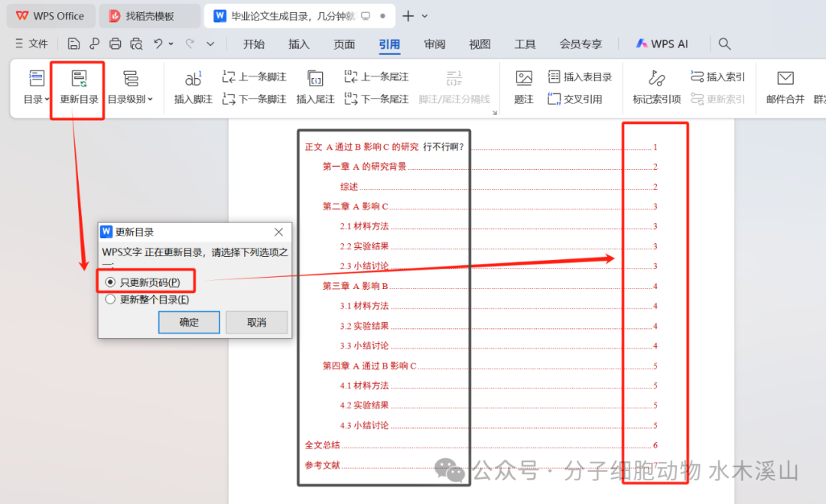Click 插入索引 insert index button
The height and width of the screenshot is (504, 826).
tap(717, 77)
